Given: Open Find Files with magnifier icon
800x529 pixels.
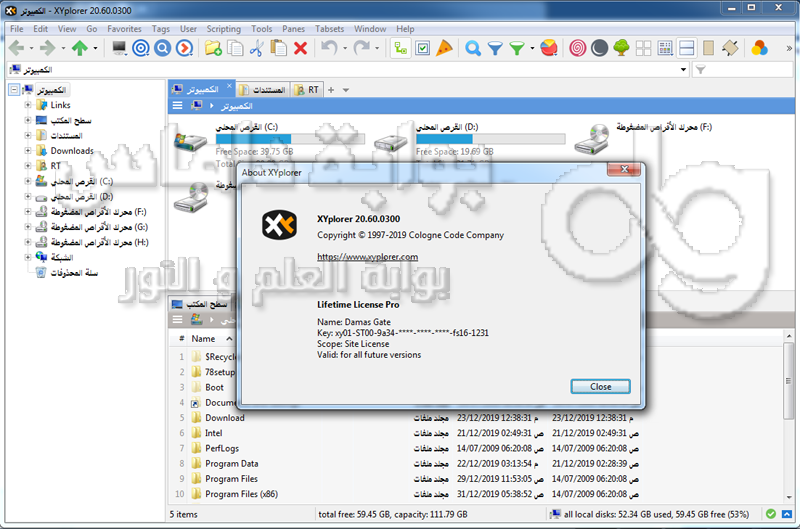Looking at the screenshot, I should pyautogui.click(x=473, y=48).
